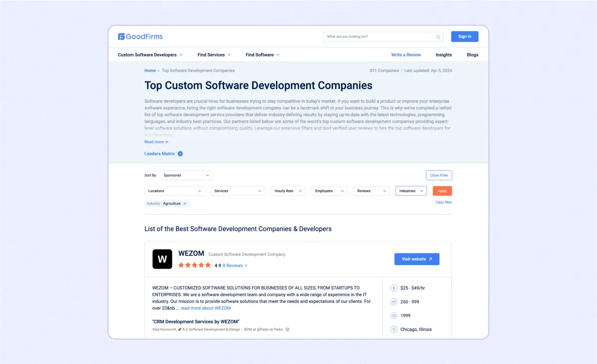The image size is (597, 364).
Task: Expand the description with Read more
Action: [156, 142]
